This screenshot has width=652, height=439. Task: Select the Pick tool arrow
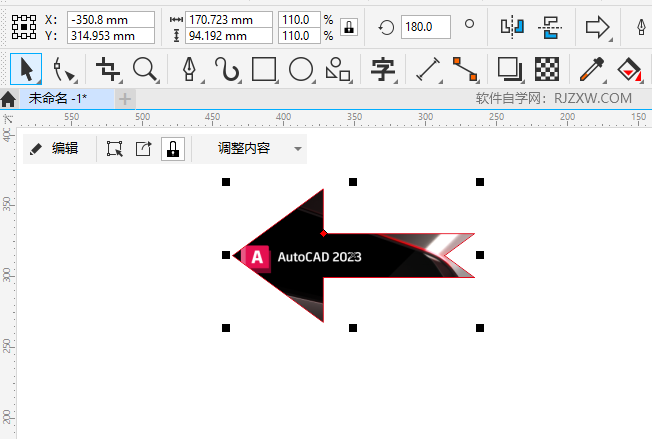point(26,69)
